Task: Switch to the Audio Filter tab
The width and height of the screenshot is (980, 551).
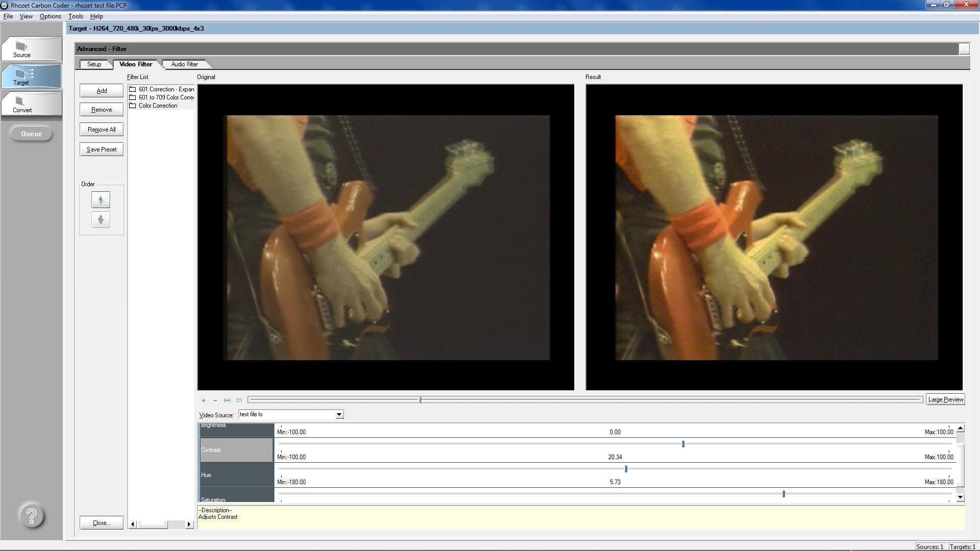Action: [x=184, y=64]
